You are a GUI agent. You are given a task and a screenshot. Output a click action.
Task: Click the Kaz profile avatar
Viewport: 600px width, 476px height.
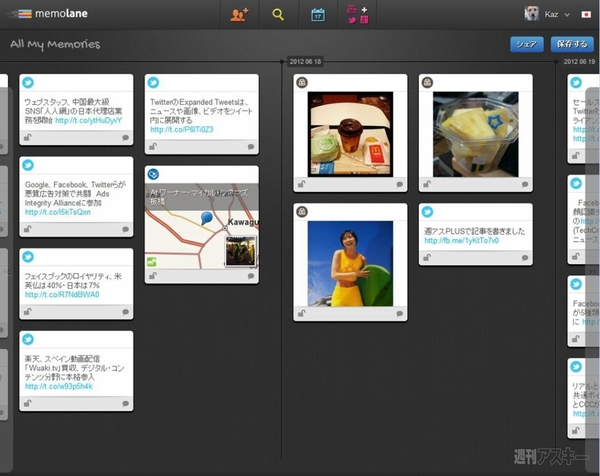(x=531, y=14)
